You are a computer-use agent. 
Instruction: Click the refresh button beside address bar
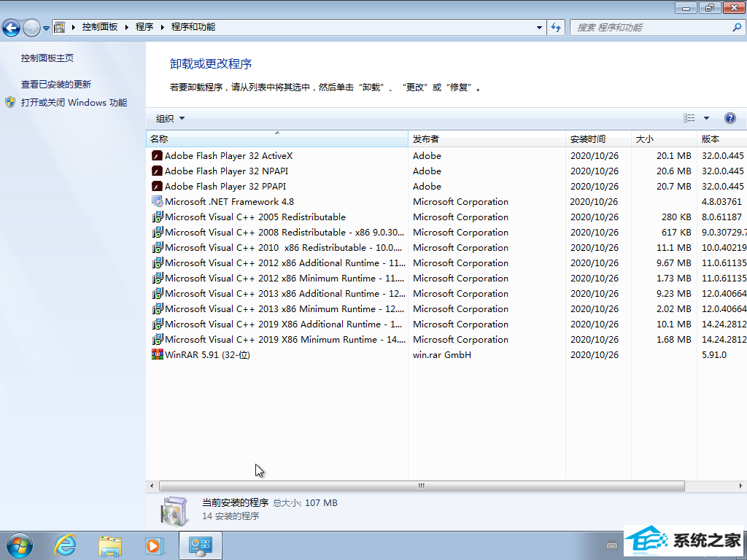[555, 27]
